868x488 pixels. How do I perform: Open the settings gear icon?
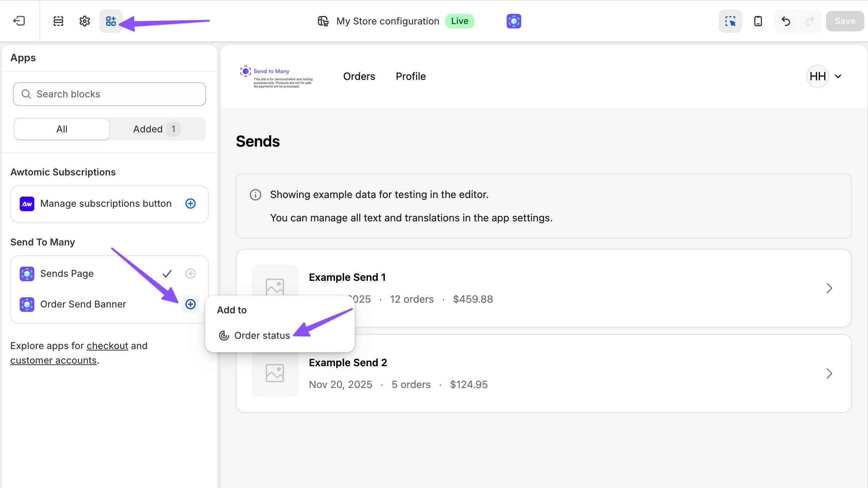[x=84, y=21]
